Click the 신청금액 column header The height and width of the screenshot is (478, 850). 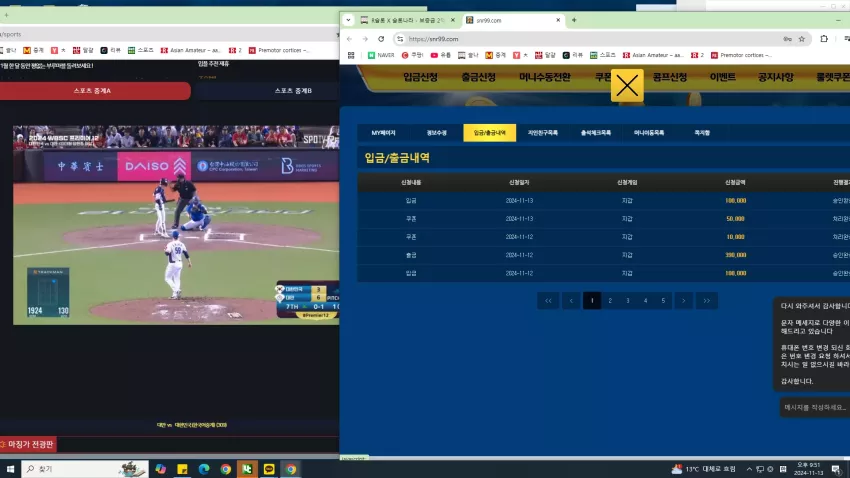coord(735,183)
